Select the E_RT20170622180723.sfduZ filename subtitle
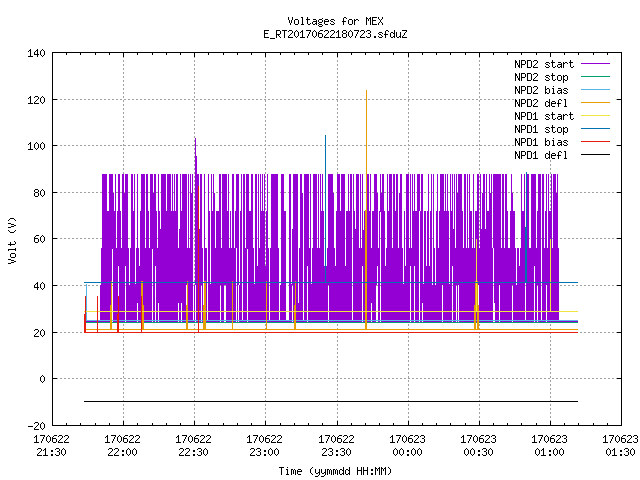The image size is (640, 480). click(335, 34)
